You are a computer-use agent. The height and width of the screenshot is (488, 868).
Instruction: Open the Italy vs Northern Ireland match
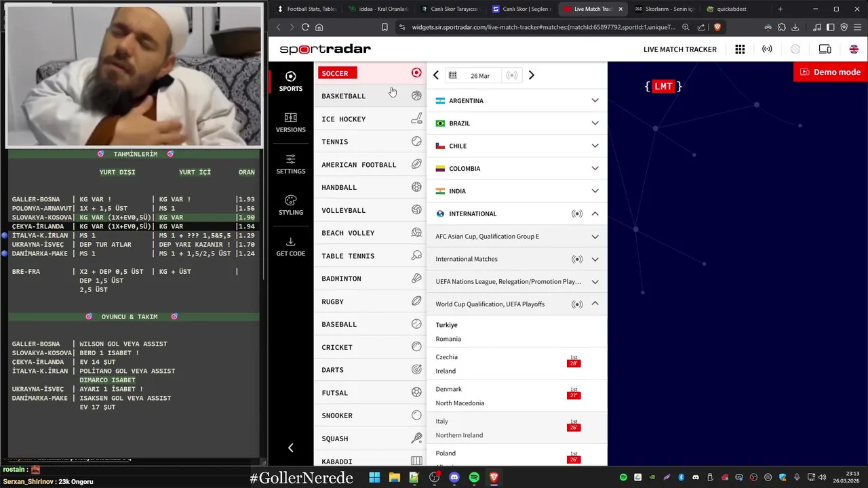tap(517, 428)
